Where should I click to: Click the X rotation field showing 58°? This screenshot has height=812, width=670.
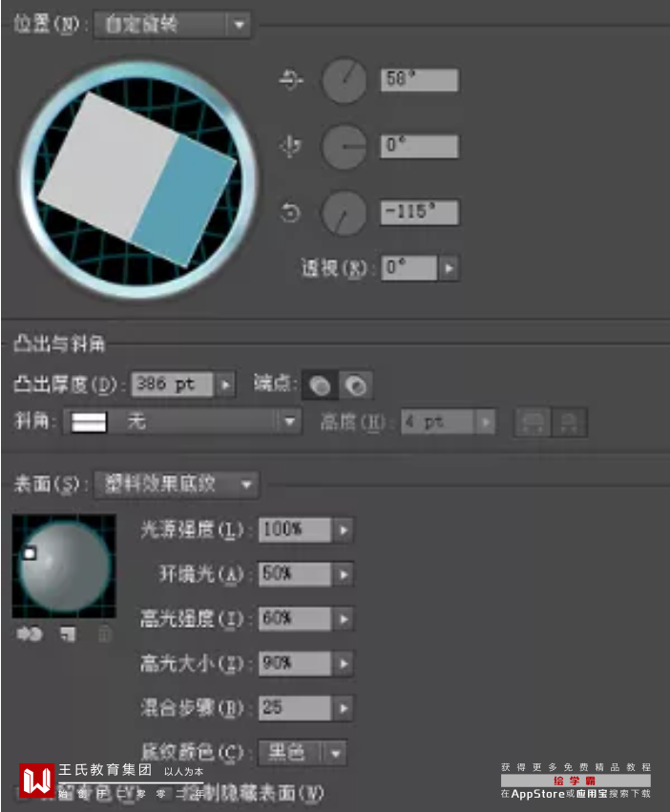point(419,80)
